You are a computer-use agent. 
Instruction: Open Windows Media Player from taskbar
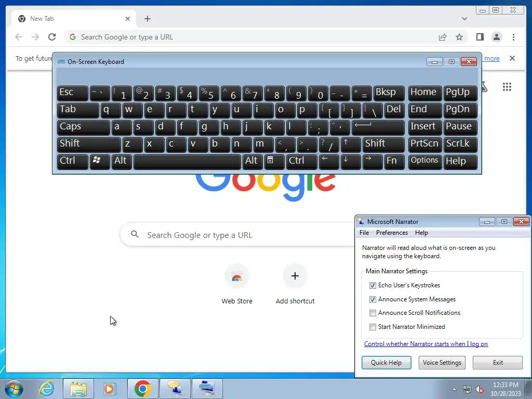(x=110, y=389)
